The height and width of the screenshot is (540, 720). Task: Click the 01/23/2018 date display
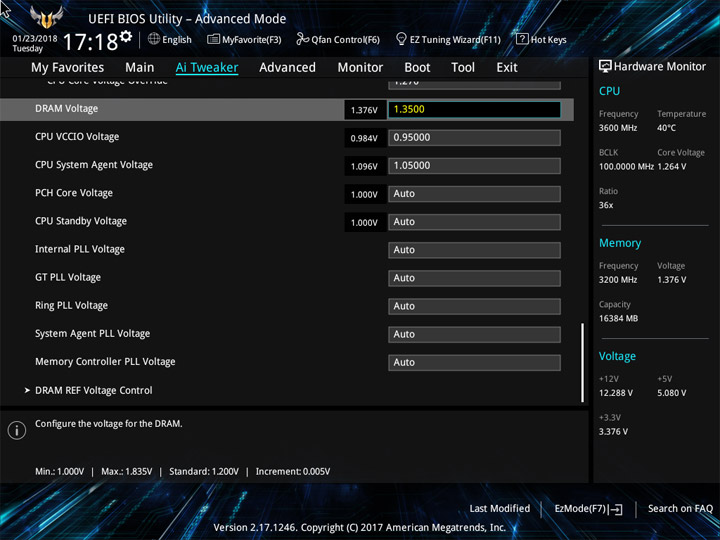click(x=35, y=39)
